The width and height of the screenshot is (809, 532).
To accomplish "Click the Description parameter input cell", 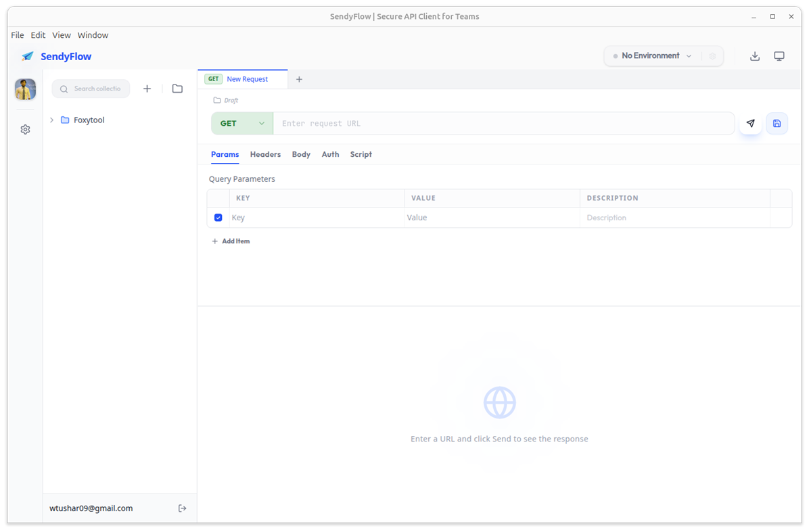I will pyautogui.click(x=675, y=218).
